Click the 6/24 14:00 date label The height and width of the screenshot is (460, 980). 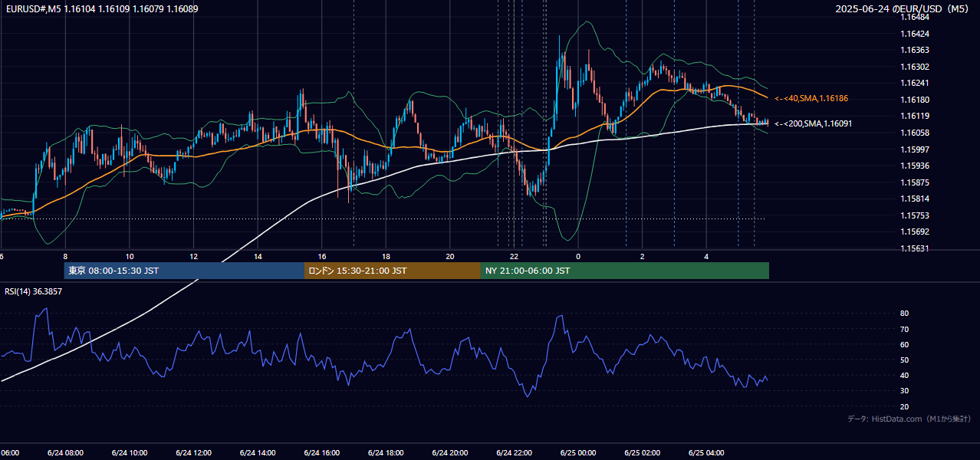pos(258,452)
